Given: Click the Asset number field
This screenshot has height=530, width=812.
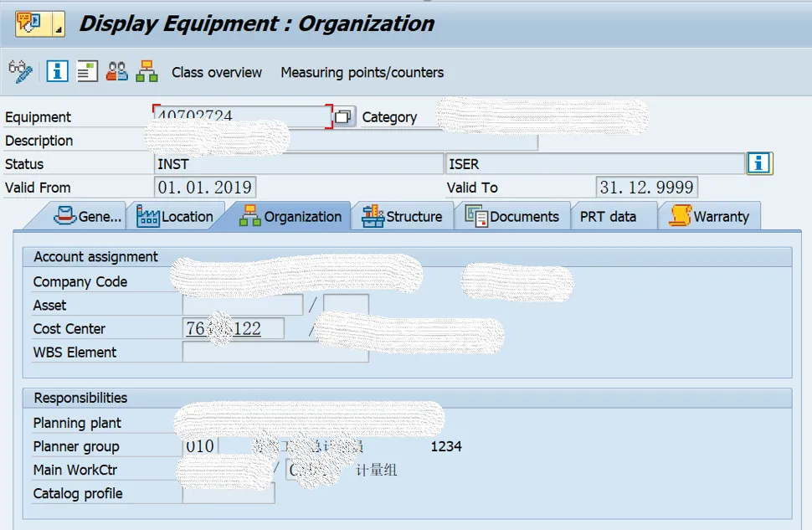Looking at the screenshot, I should [x=243, y=305].
